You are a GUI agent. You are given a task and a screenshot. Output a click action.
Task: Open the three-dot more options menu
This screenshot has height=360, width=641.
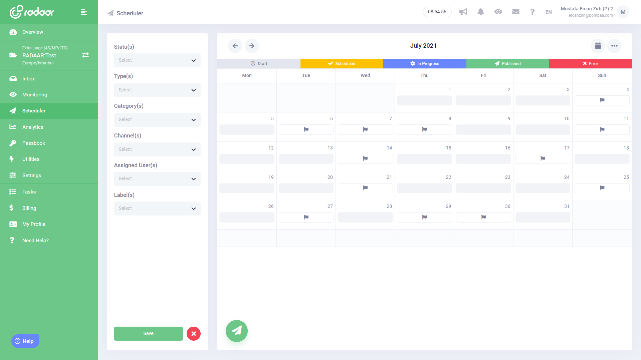(614, 46)
